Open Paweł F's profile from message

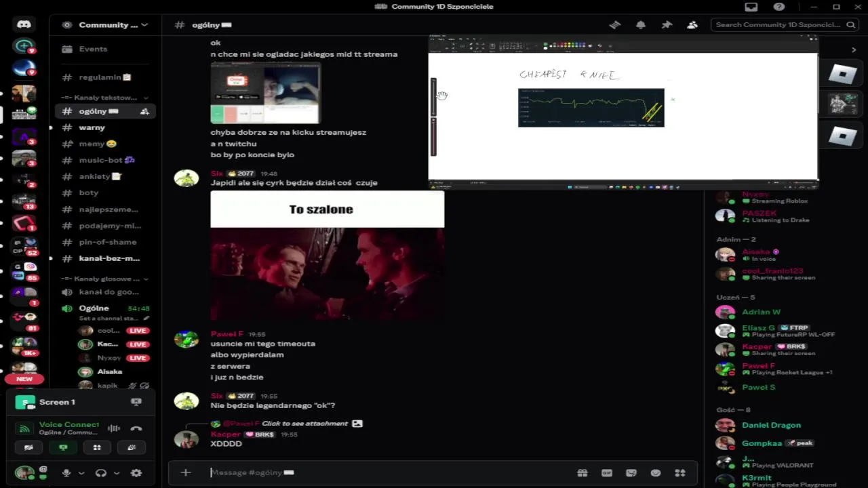[226, 334]
